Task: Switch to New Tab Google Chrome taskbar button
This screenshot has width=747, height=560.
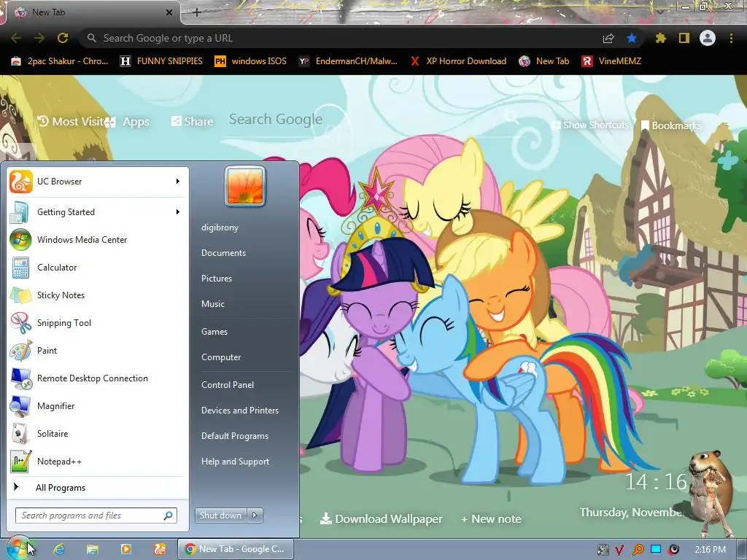Action: pos(236,549)
